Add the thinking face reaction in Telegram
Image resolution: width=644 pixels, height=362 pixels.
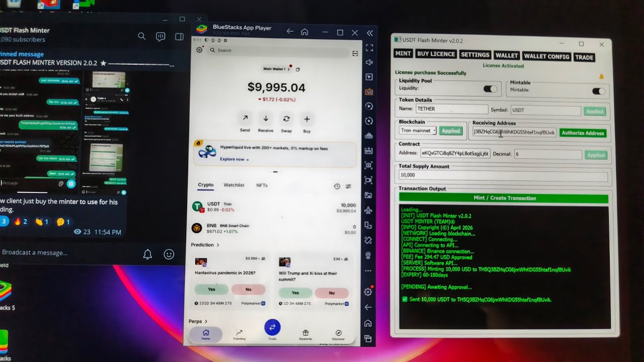(63, 221)
